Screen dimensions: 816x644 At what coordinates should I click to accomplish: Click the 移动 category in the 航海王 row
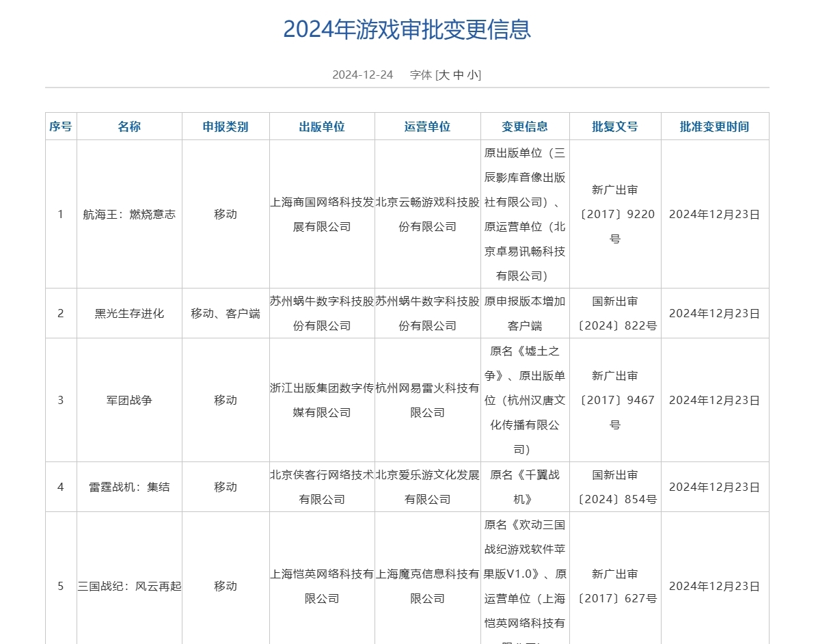(226, 215)
